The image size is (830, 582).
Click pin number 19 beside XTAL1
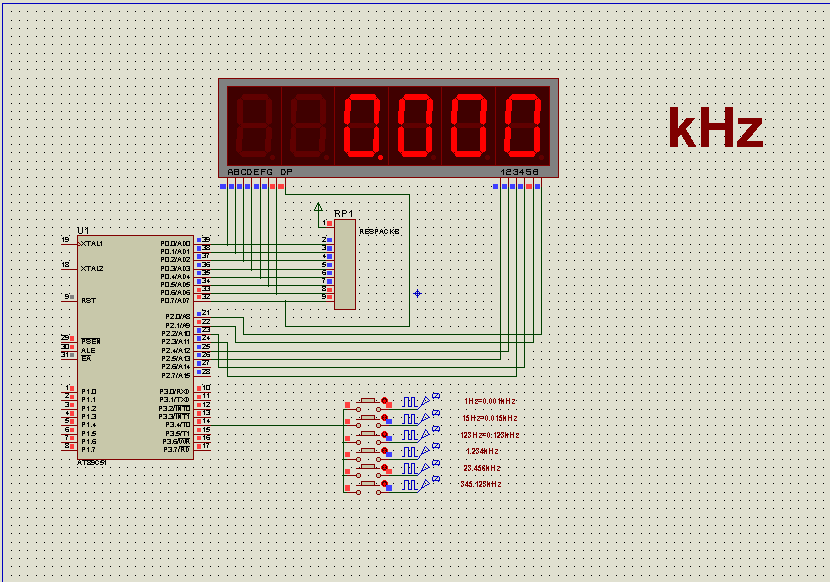[66, 240]
